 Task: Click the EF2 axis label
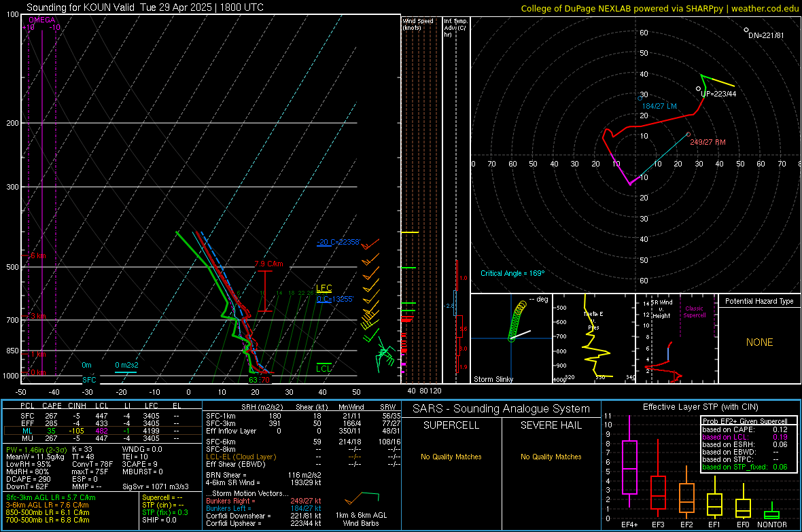[x=686, y=525]
